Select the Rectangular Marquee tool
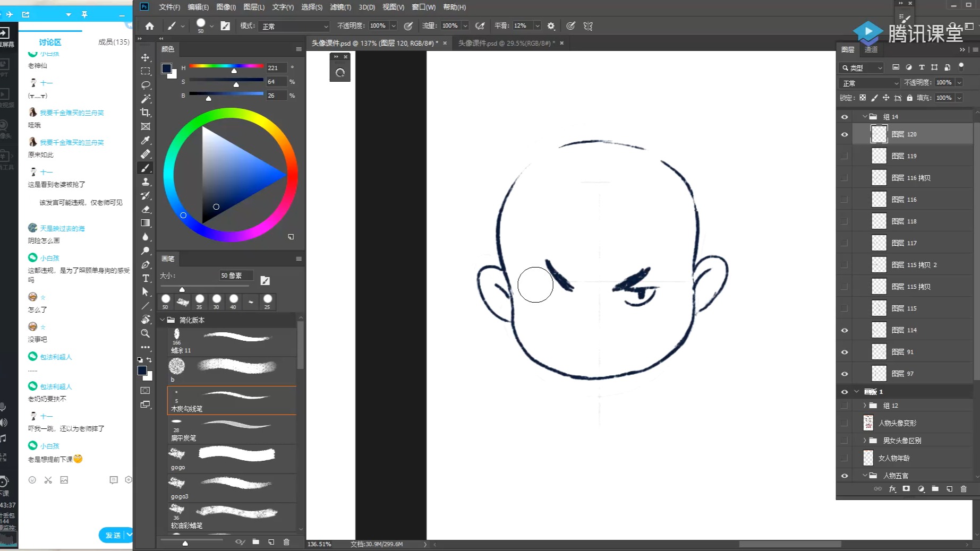980x551 pixels. click(145, 71)
